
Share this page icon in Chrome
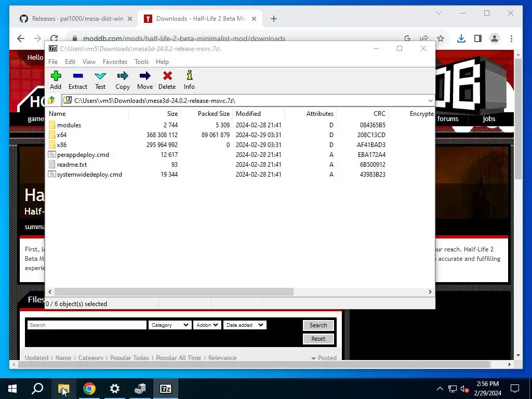pyautogui.click(x=424, y=38)
